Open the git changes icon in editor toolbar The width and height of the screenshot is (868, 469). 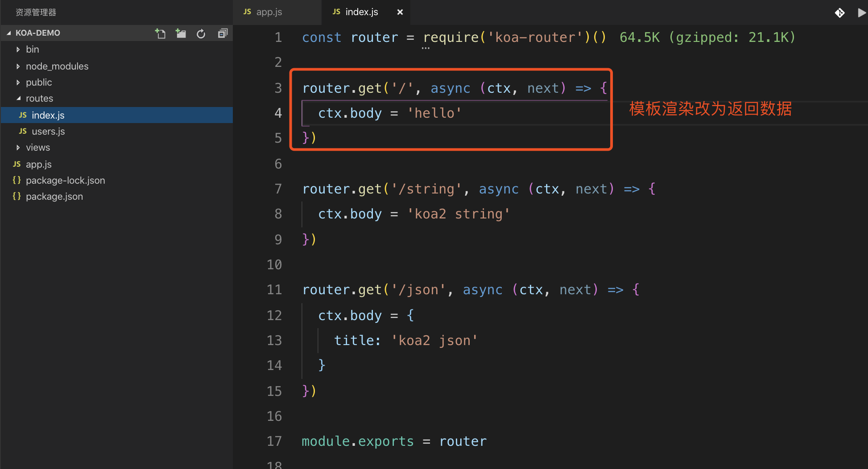click(x=839, y=12)
